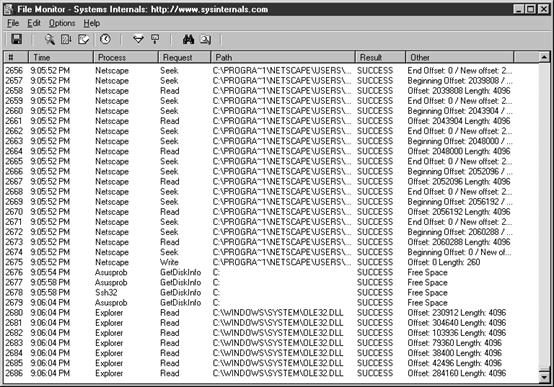
Task: Click the Time column header
Action: (61, 57)
